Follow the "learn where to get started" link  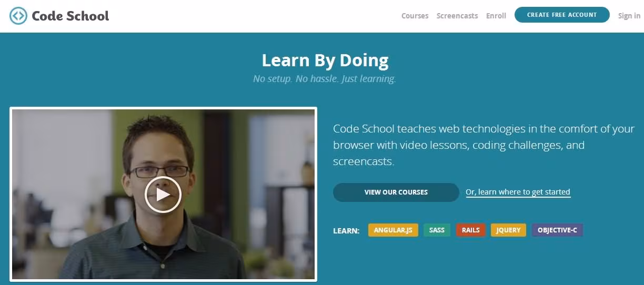[x=518, y=192]
